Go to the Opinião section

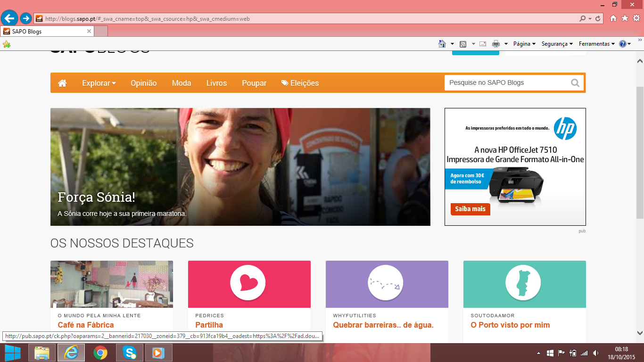(143, 83)
